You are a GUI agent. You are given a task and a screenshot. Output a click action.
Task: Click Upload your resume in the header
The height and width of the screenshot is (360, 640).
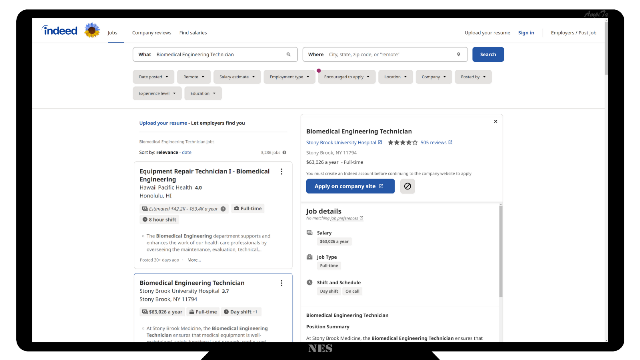(487, 33)
